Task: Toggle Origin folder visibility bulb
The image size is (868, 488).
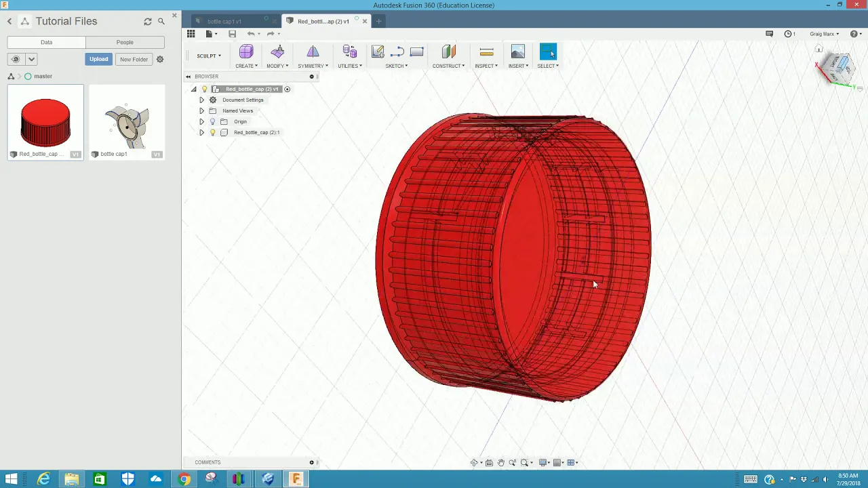Action: click(212, 122)
